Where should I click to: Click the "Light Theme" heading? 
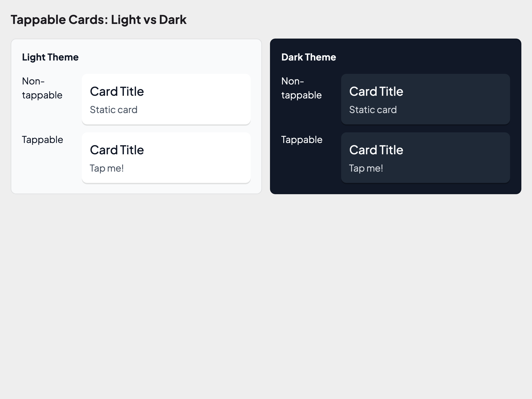(50, 57)
